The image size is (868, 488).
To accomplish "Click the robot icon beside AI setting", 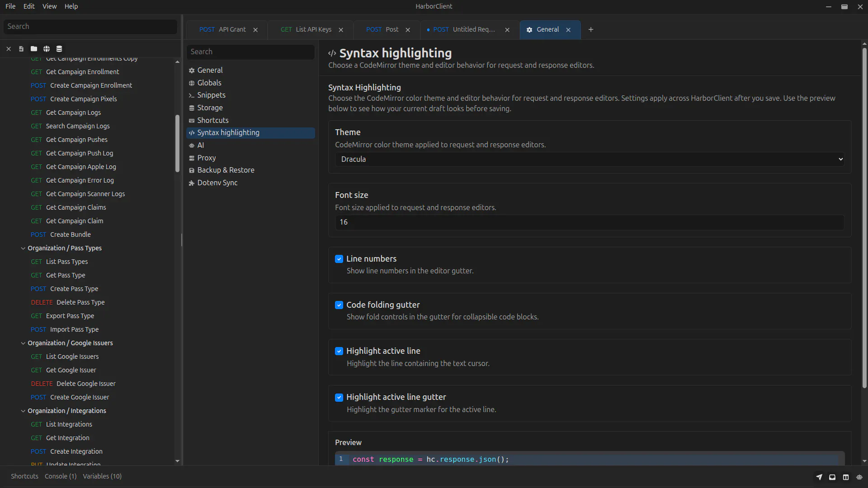I will pyautogui.click(x=192, y=145).
